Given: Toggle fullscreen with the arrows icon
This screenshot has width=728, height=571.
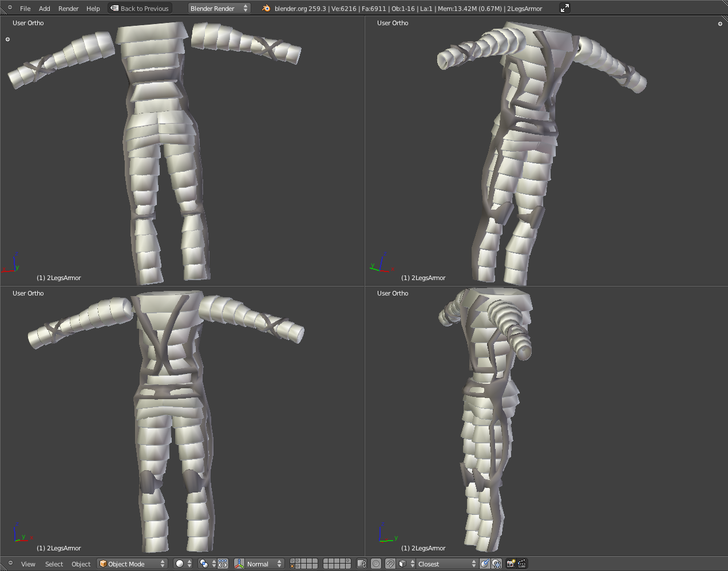Looking at the screenshot, I should [x=564, y=8].
